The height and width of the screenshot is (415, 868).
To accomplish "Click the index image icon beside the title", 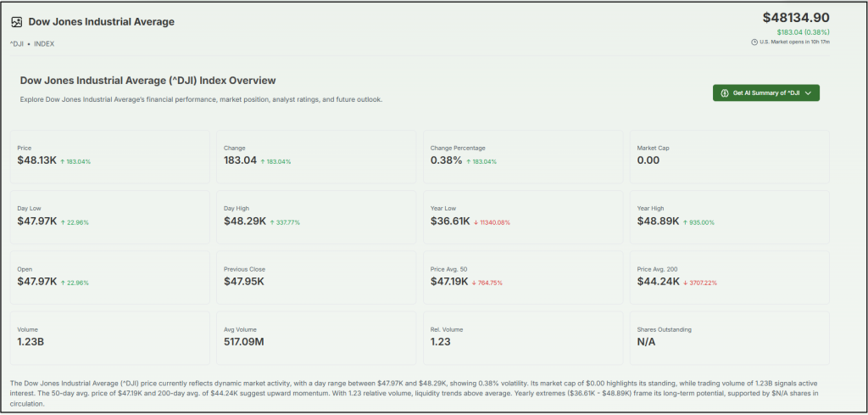I will tap(17, 22).
